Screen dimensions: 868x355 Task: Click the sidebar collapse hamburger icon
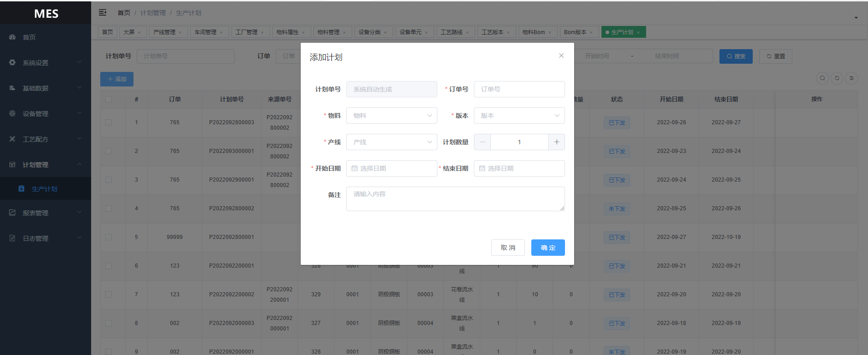(x=103, y=12)
